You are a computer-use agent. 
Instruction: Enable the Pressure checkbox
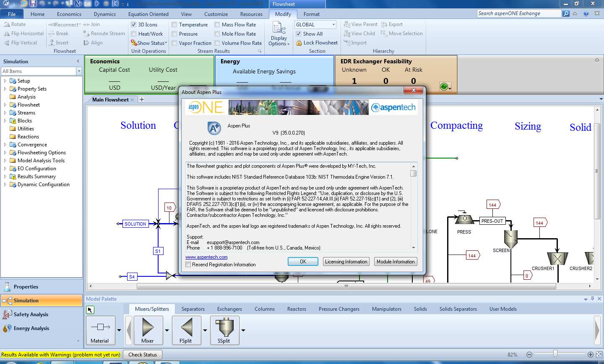tap(174, 34)
